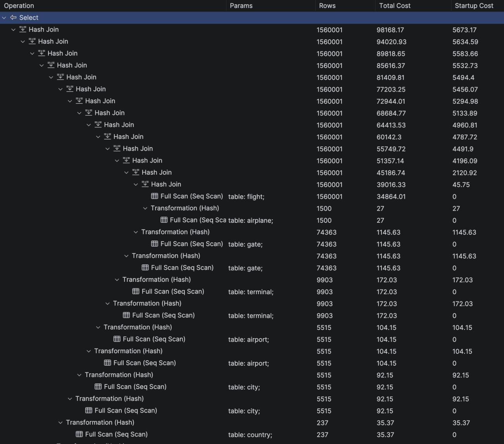Click table icon of second city Full Scan

click(88, 411)
